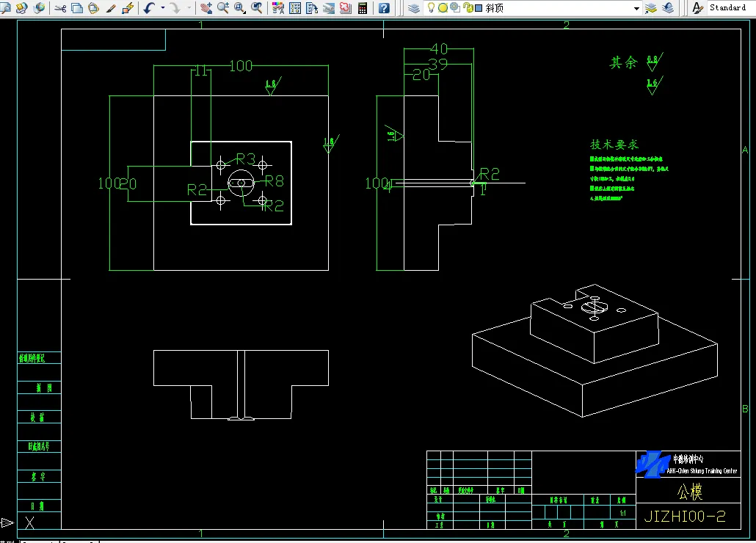The image size is (756, 543).
Task: Click the Publish icon
Action: pyautogui.click(x=22, y=8)
